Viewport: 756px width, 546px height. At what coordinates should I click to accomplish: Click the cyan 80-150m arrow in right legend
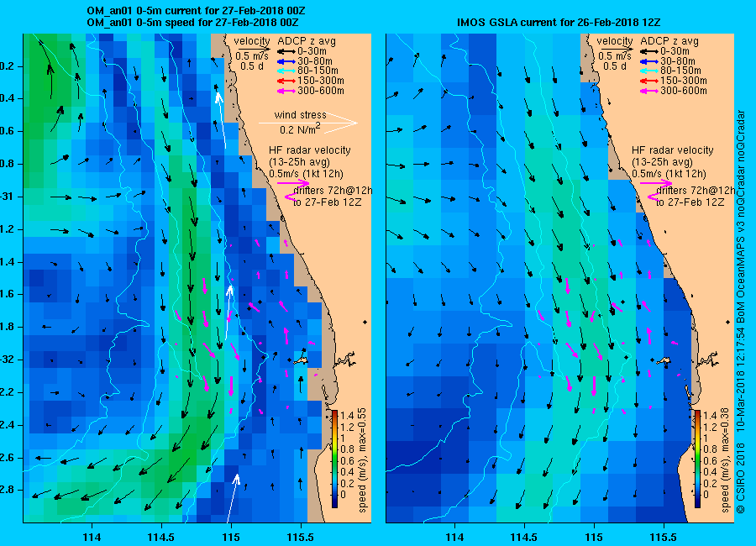[x=649, y=71]
